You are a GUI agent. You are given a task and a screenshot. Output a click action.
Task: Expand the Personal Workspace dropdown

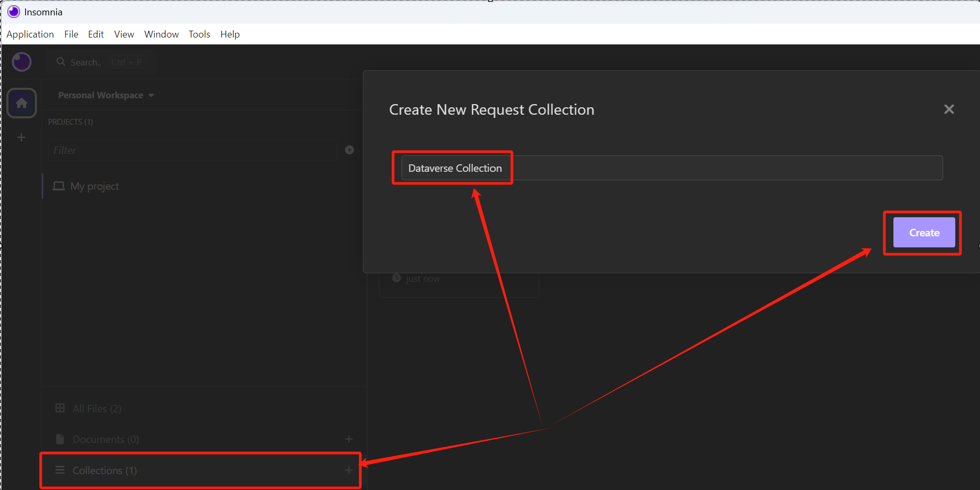(x=106, y=95)
